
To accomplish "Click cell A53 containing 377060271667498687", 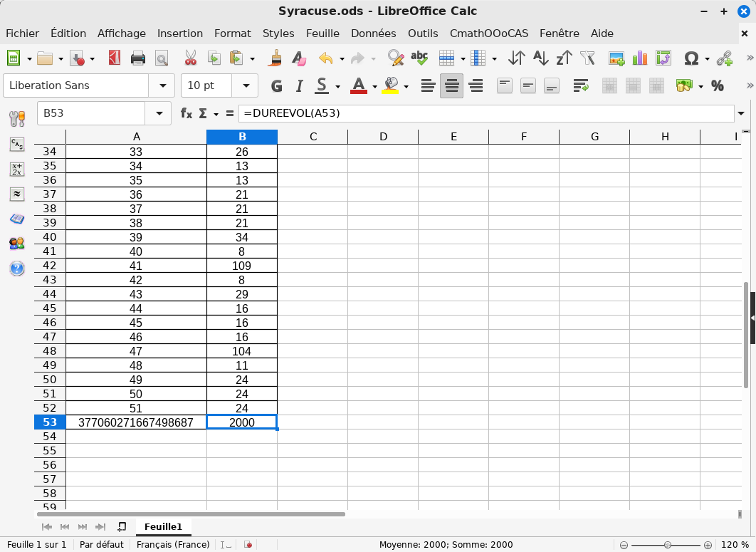I will click(x=136, y=422).
